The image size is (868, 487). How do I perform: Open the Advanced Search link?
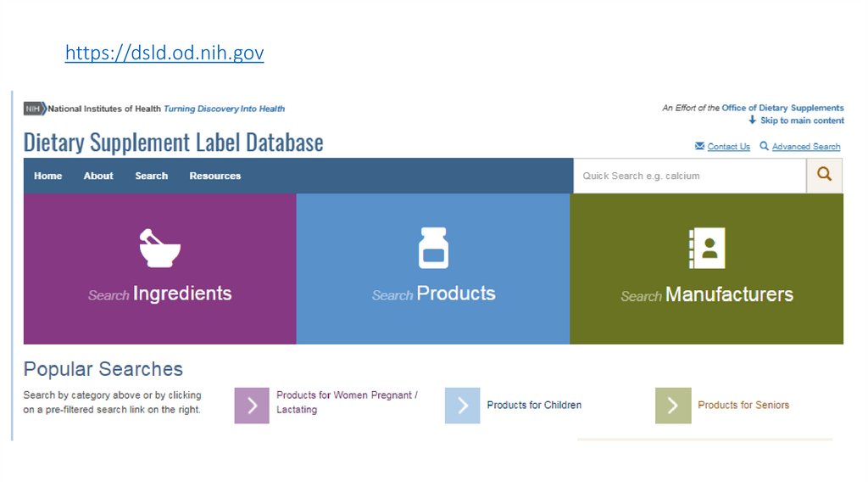(x=806, y=146)
